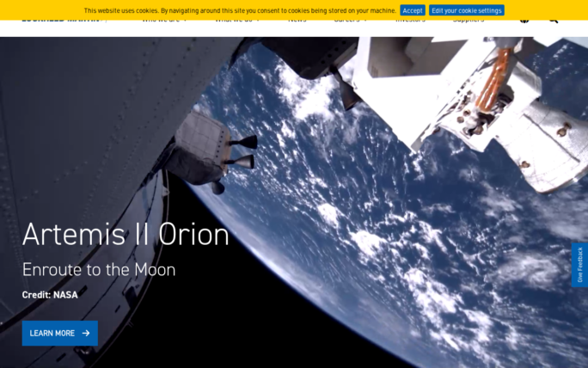This screenshot has width=588, height=368.
Task: Expand the Careers dropdown chevron
Action: point(367,20)
